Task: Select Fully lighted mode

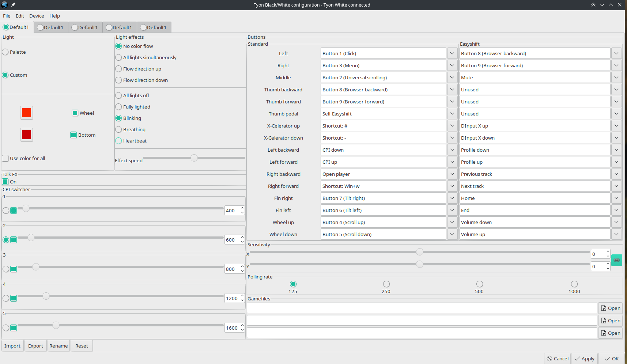Action: pyautogui.click(x=133, y=107)
